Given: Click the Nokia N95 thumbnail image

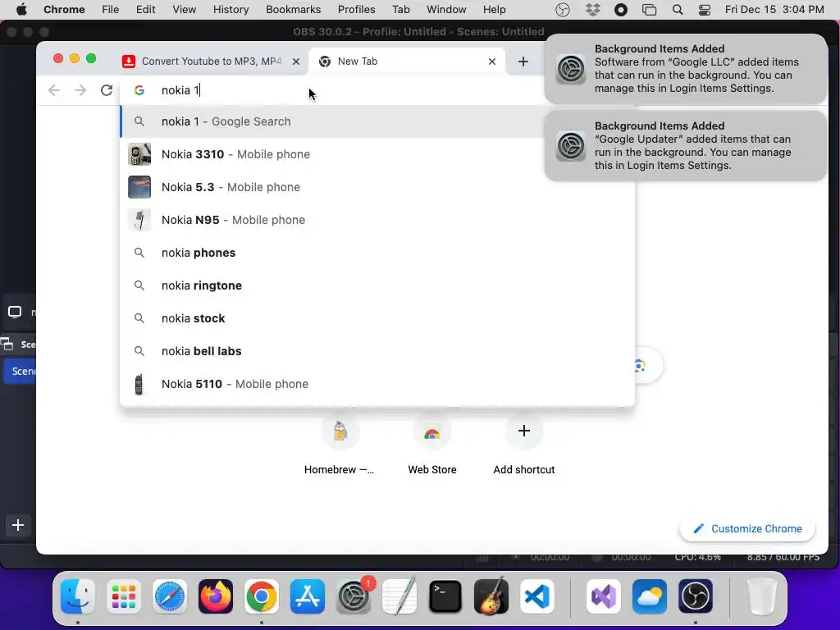Looking at the screenshot, I should pyautogui.click(x=139, y=220).
